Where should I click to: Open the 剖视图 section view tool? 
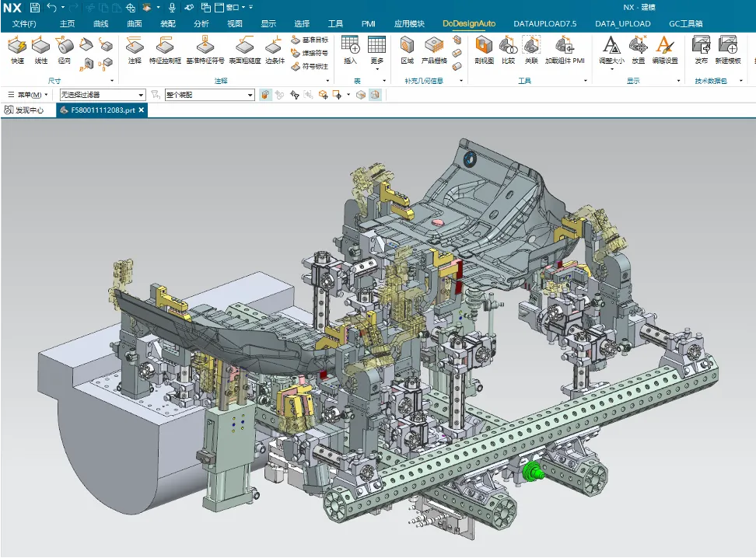click(484, 48)
